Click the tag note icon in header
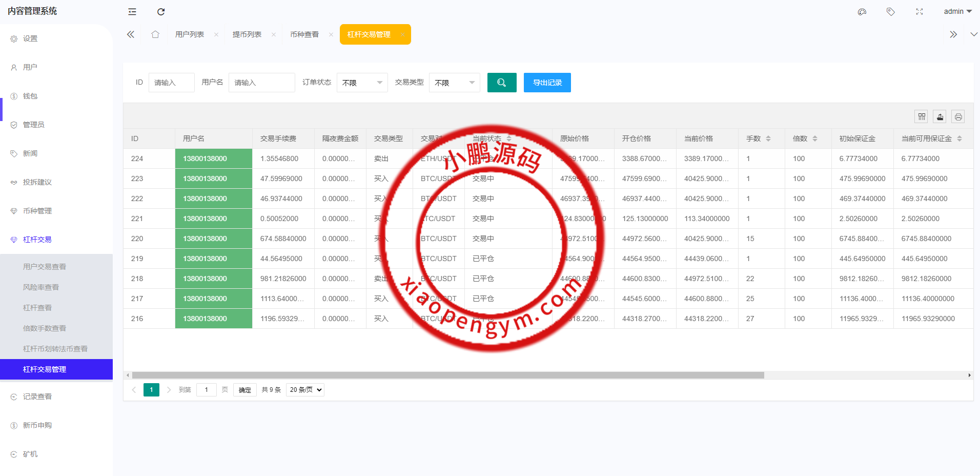The width and height of the screenshot is (980, 476). (x=891, y=12)
